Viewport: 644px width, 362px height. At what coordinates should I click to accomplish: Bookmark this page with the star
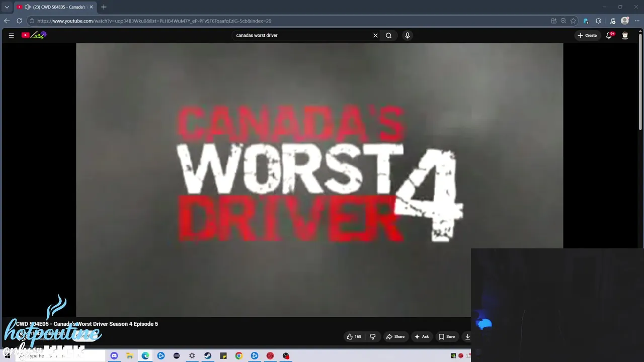coord(573,21)
